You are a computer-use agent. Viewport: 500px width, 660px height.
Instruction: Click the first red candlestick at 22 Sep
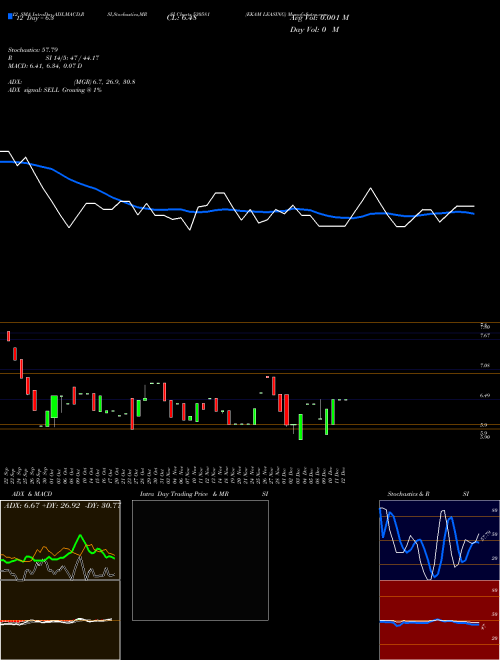(x=8, y=336)
